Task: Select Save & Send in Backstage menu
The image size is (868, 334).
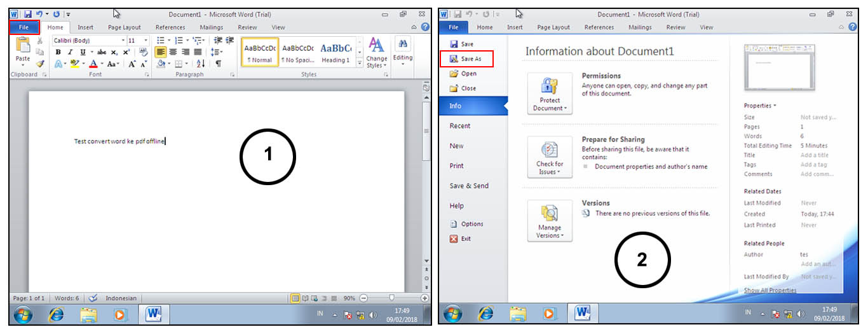Action: [x=469, y=186]
